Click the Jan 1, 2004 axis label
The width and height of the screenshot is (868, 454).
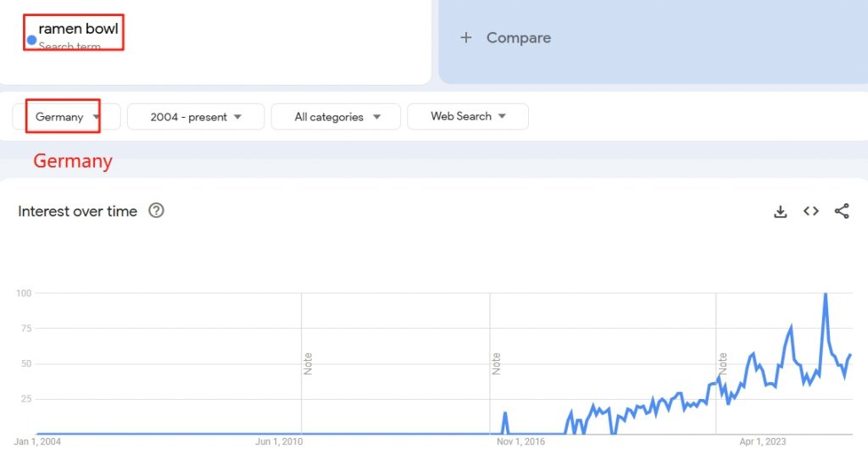pos(38,441)
